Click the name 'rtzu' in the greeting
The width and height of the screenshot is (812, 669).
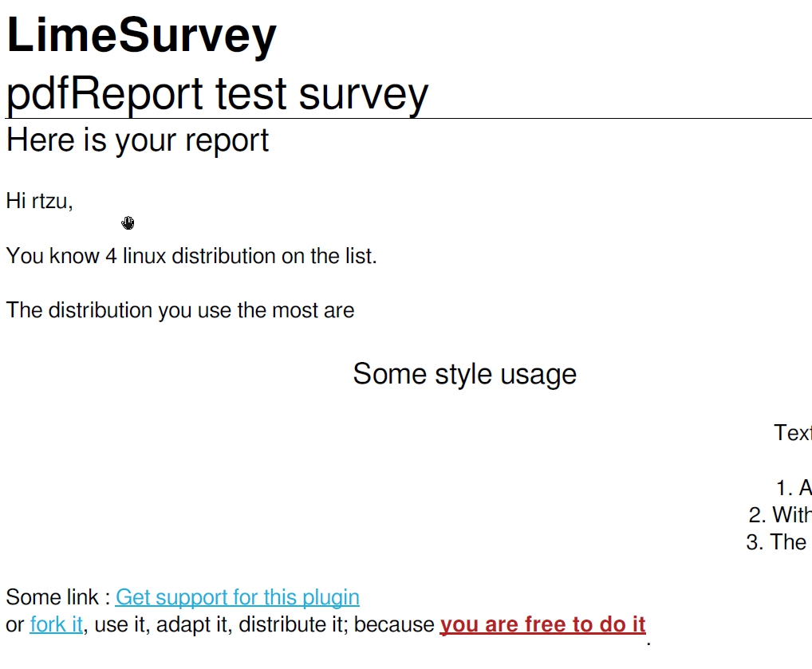(50, 201)
